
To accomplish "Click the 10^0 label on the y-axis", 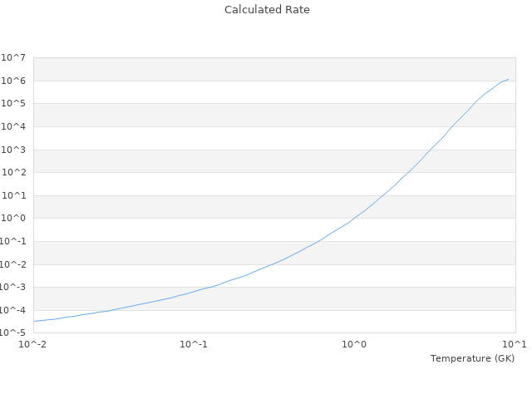I will click(x=15, y=219).
